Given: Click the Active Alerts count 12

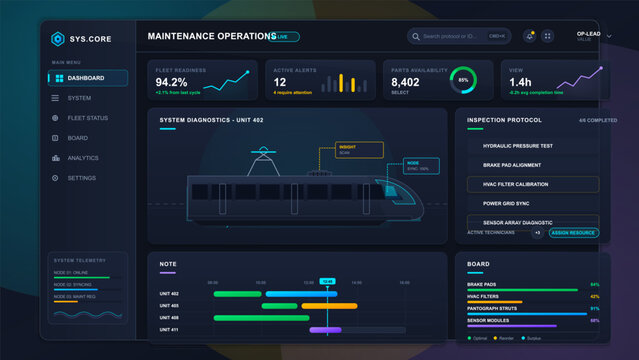Looking at the screenshot, I should pyautogui.click(x=280, y=82).
